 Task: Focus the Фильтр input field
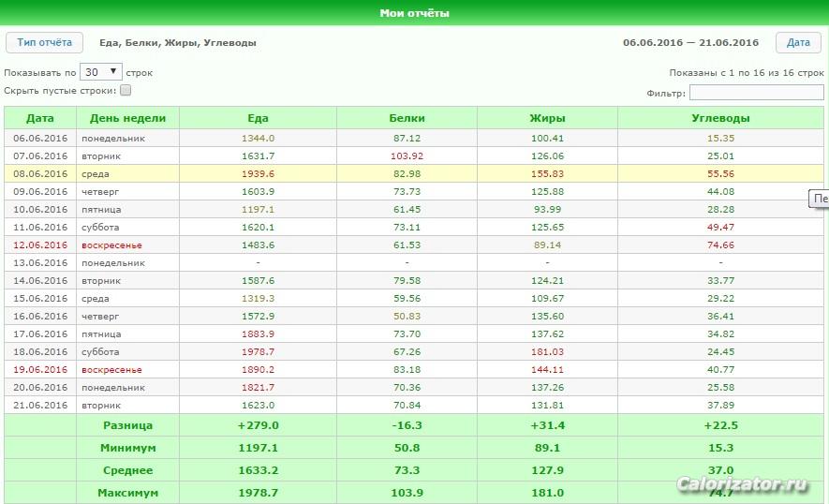click(x=757, y=93)
